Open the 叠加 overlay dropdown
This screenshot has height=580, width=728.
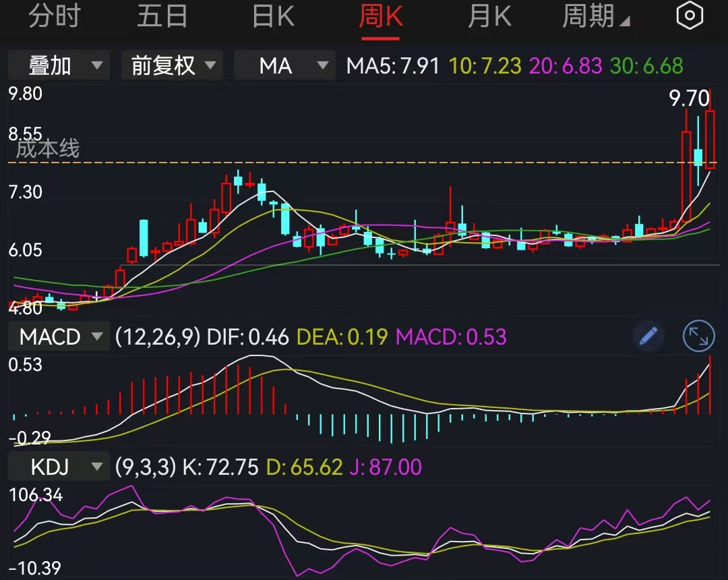(x=59, y=66)
